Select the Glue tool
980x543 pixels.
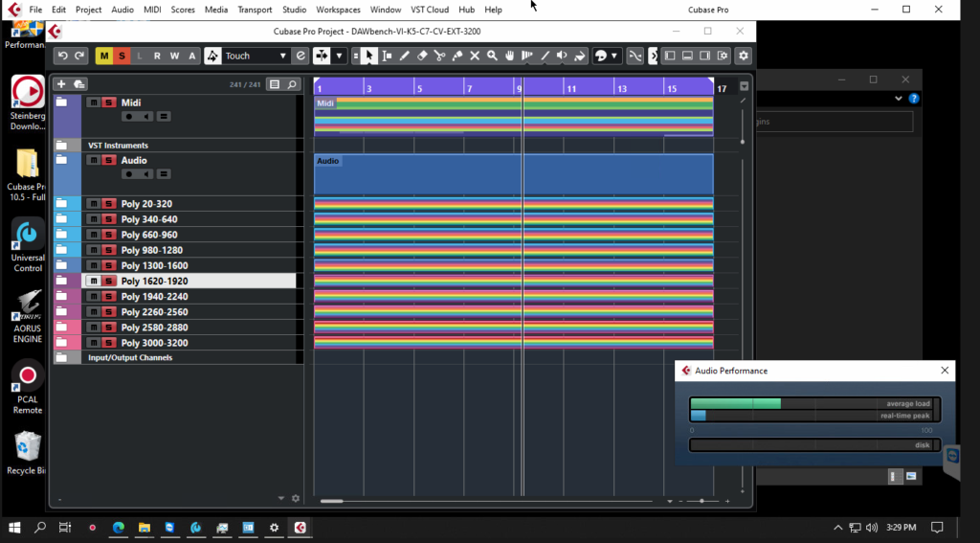point(457,56)
